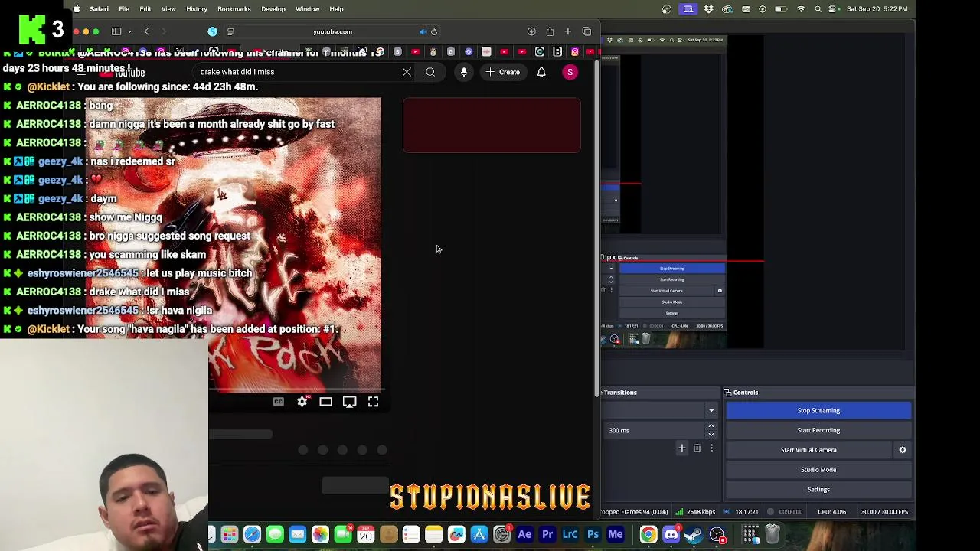Open YouTube notifications bell
The width and height of the screenshot is (980, 551).
tap(541, 72)
